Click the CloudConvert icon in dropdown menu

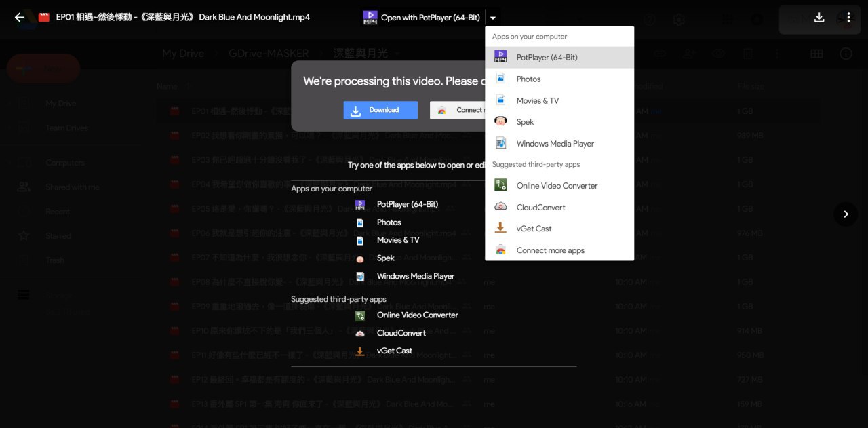pyautogui.click(x=500, y=207)
